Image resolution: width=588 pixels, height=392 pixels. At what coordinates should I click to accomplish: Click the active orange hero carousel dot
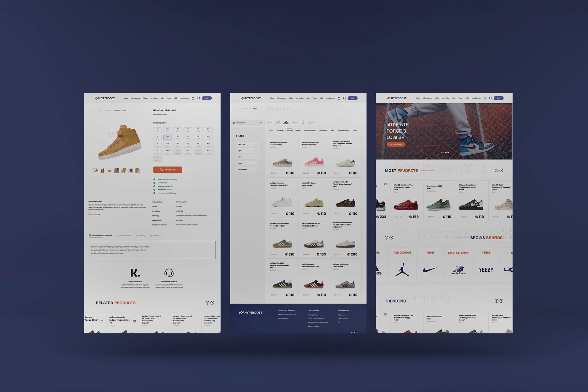(x=443, y=153)
